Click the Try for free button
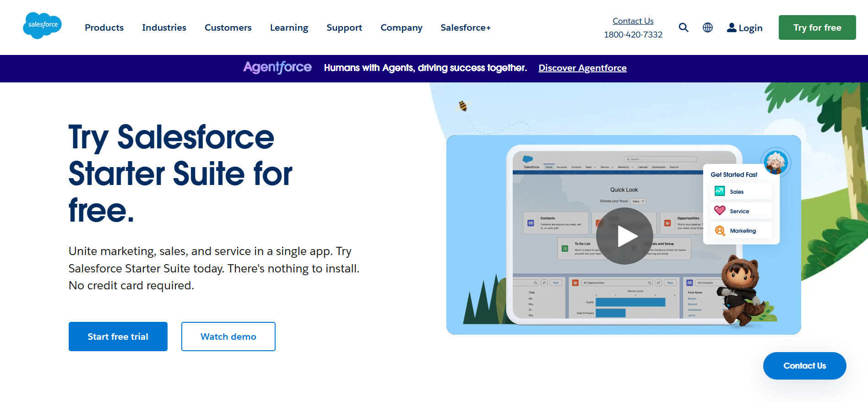868x402 pixels. (x=817, y=27)
